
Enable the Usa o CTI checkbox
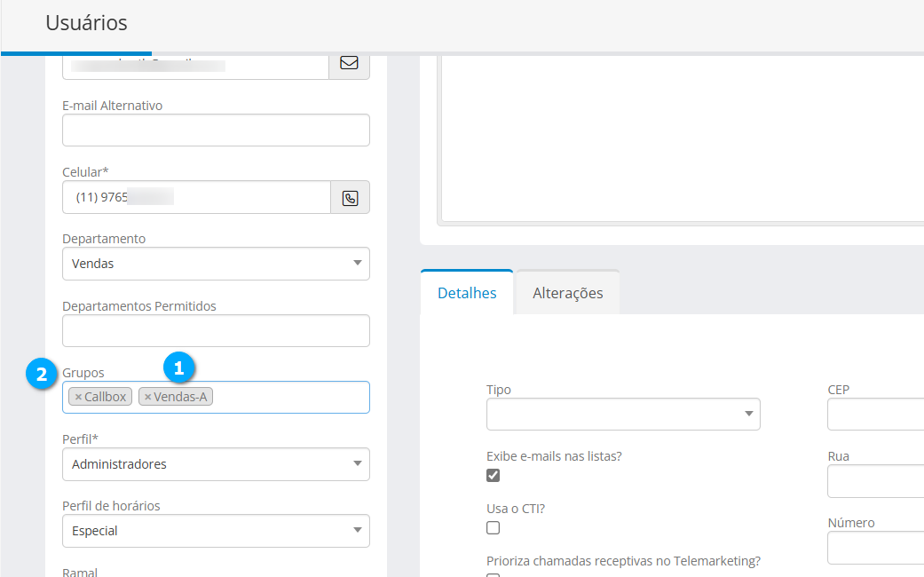[494, 527]
